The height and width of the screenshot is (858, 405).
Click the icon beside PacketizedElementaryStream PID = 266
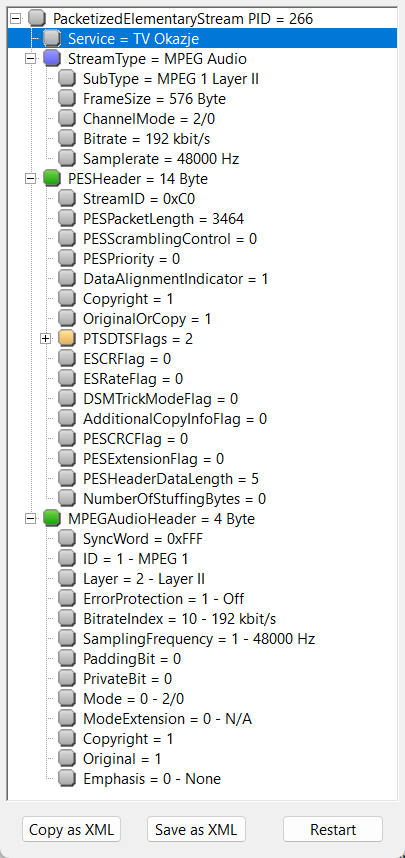pos(36,19)
